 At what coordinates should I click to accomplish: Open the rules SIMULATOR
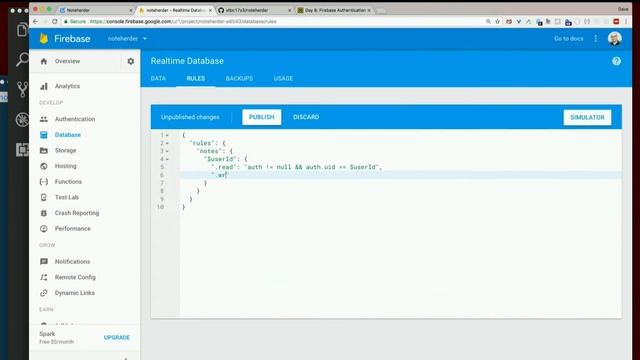pyautogui.click(x=587, y=118)
